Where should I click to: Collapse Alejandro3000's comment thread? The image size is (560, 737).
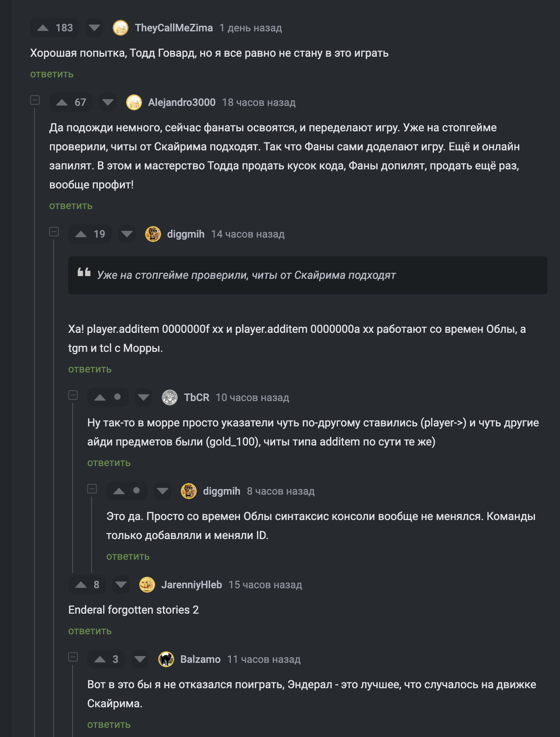coord(35,100)
